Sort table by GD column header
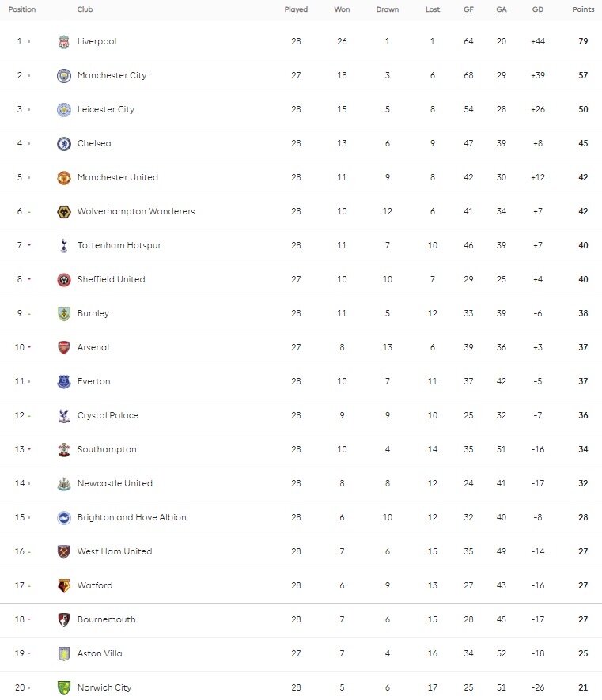 click(538, 9)
